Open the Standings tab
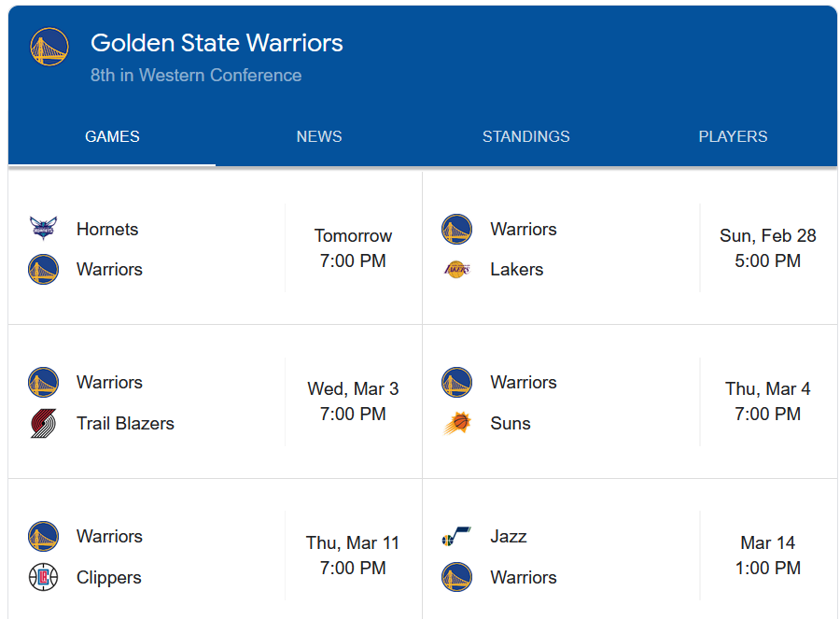This screenshot has height=619, width=840. 525,136
